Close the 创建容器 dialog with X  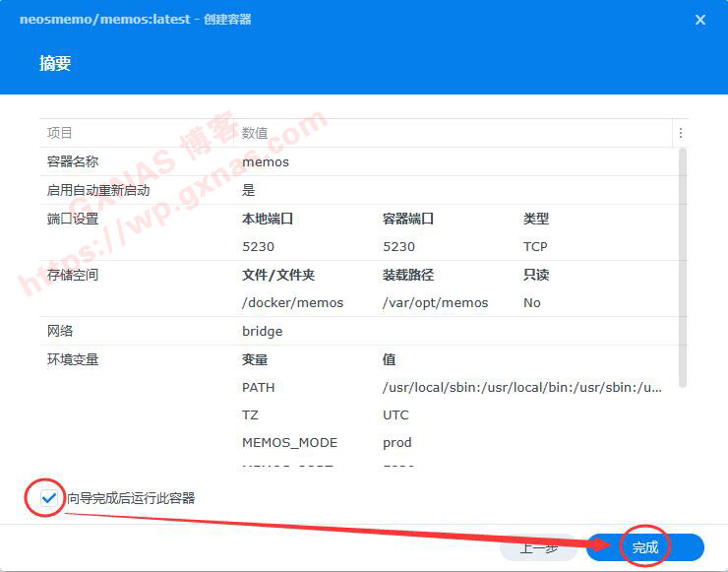click(x=700, y=20)
